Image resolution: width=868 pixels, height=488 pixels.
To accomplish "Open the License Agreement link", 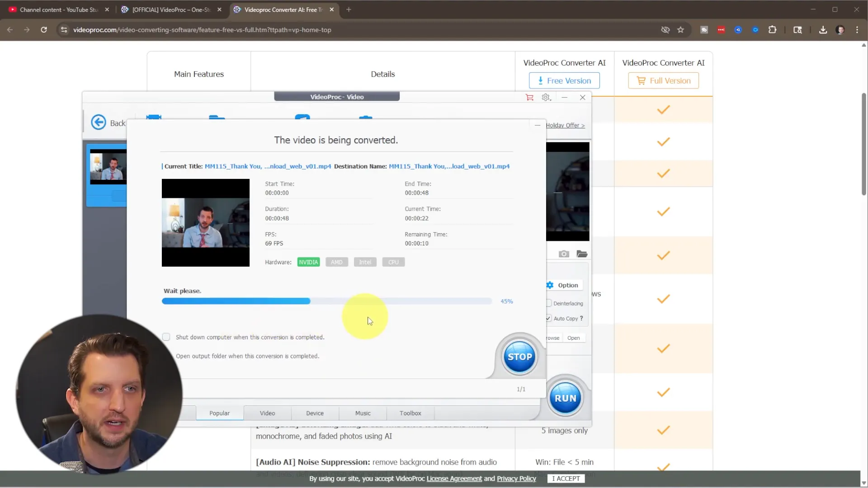I will coord(454,479).
